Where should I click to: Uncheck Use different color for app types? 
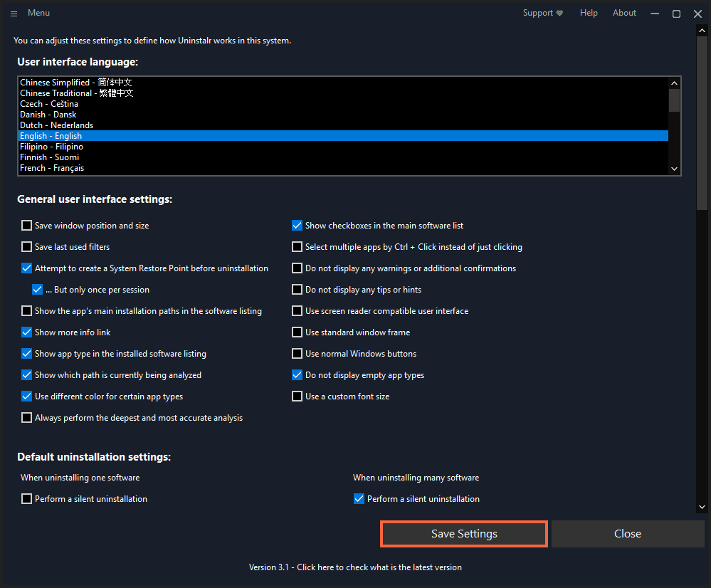(27, 396)
